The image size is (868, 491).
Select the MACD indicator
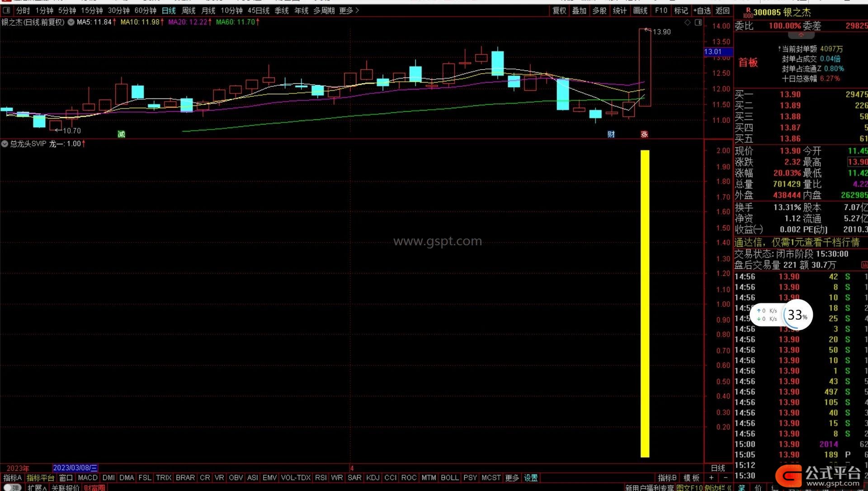(x=88, y=477)
